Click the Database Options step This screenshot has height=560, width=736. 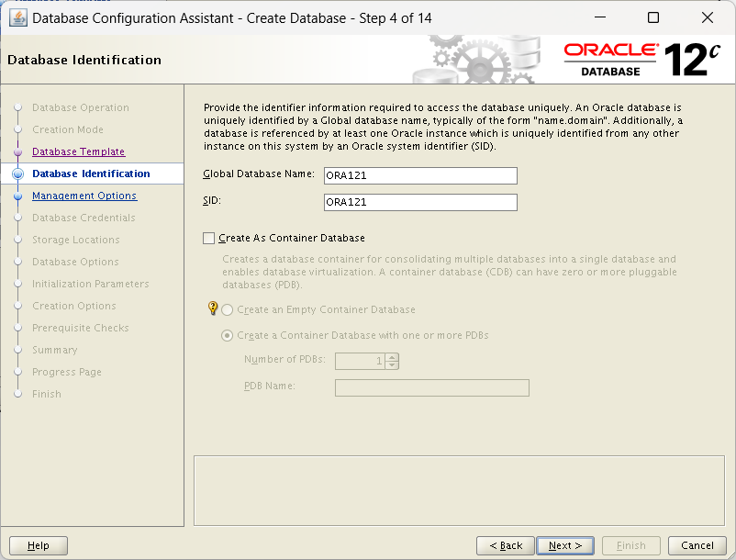click(x=75, y=262)
